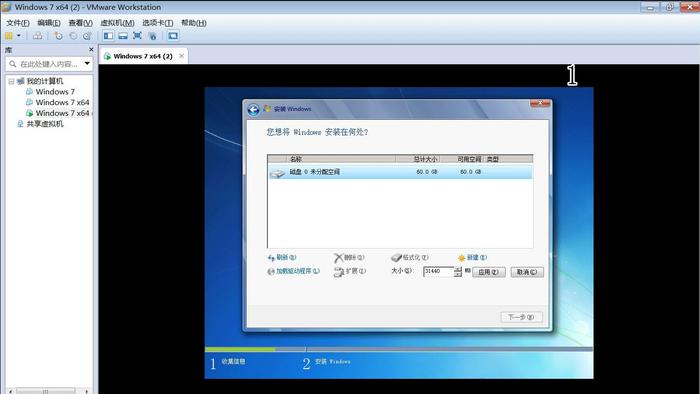The height and width of the screenshot is (394, 700).
Task: Click the yellow suspend/pause VM toolbar icon
Action: (x=8, y=36)
